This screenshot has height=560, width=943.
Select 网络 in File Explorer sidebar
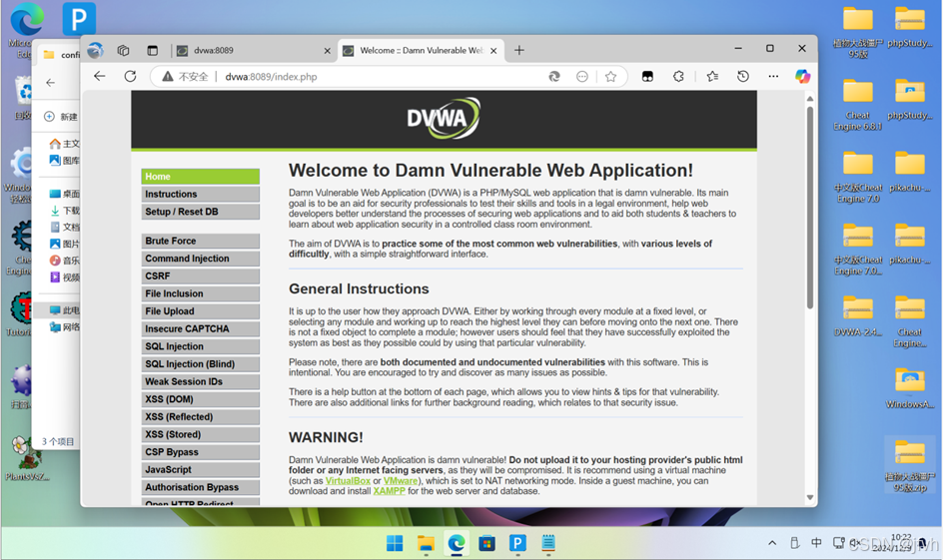coord(64,326)
